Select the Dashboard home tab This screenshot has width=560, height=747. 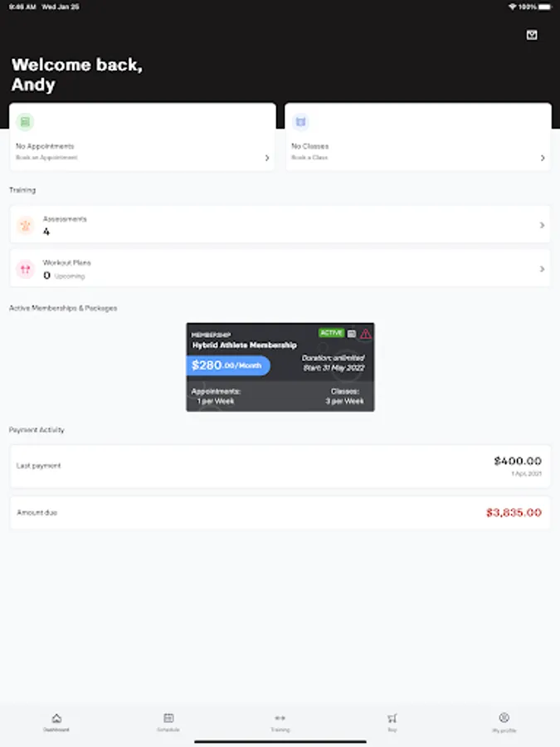(x=56, y=722)
